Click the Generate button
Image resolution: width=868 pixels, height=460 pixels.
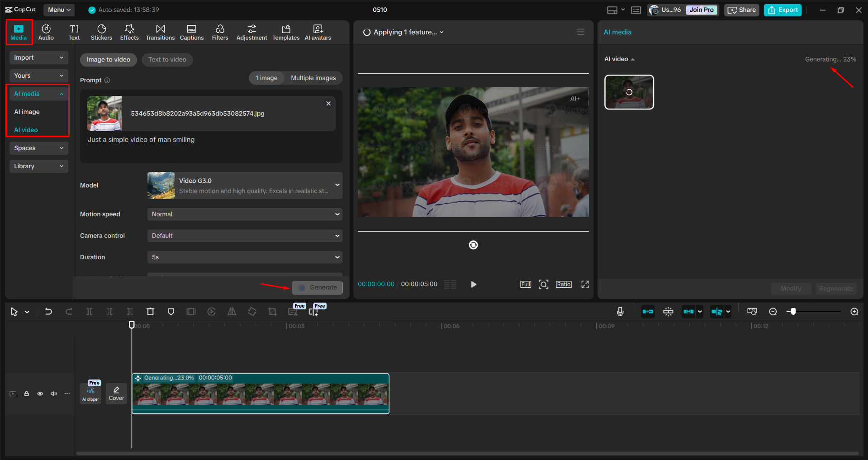point(317,287)
